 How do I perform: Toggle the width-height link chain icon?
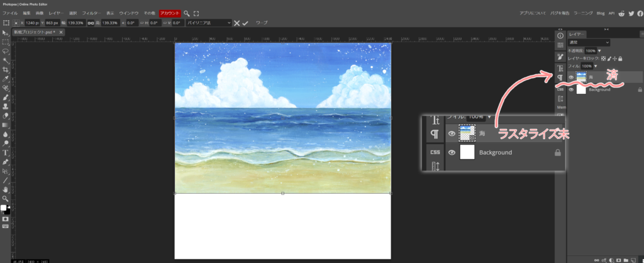point(91,23)
